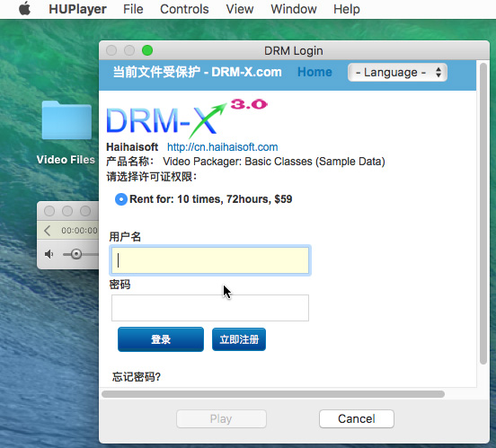Focus the 用户名 username field
The width and height of the screenshot is (496, 448).
[x=210, y=260]
